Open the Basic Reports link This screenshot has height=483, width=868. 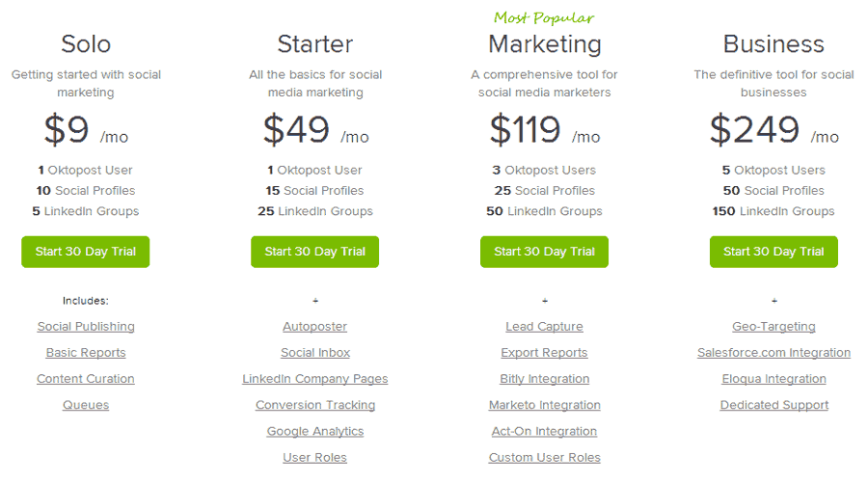(86, 353)
